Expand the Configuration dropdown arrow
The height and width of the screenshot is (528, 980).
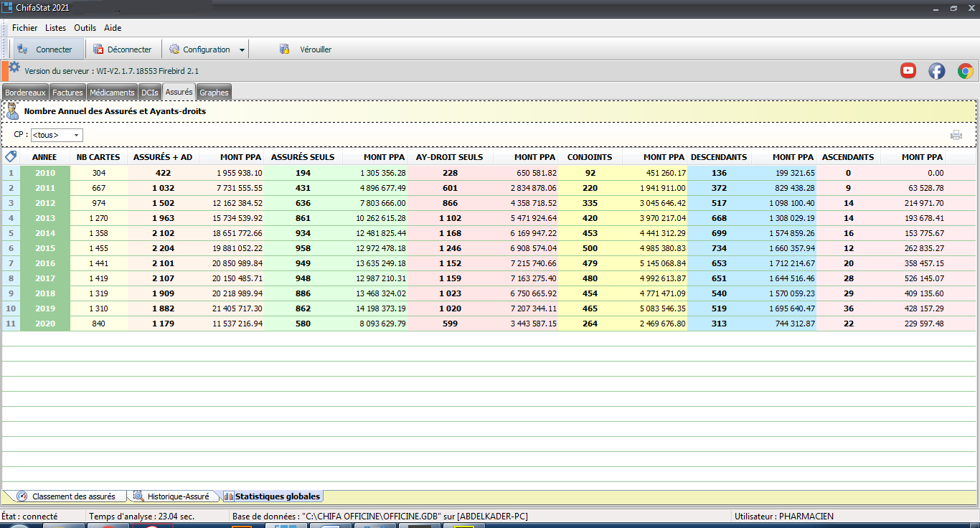pyautogui.click(x=242, y=50)
